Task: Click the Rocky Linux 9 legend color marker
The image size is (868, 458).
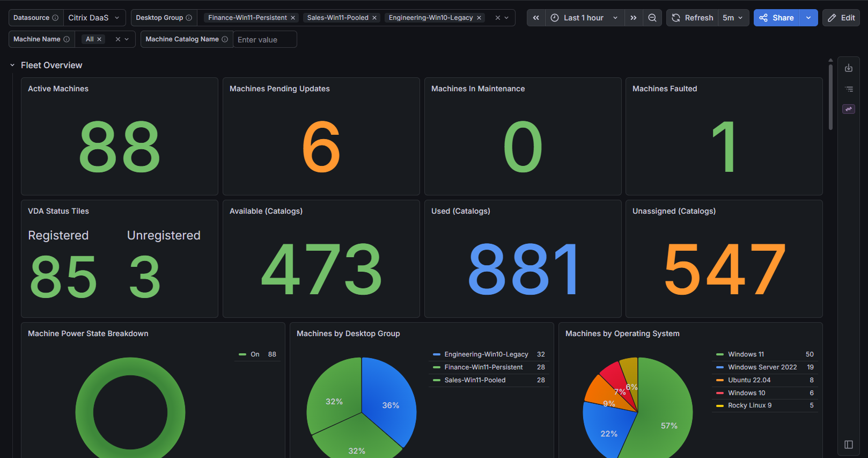Action: 720,405
